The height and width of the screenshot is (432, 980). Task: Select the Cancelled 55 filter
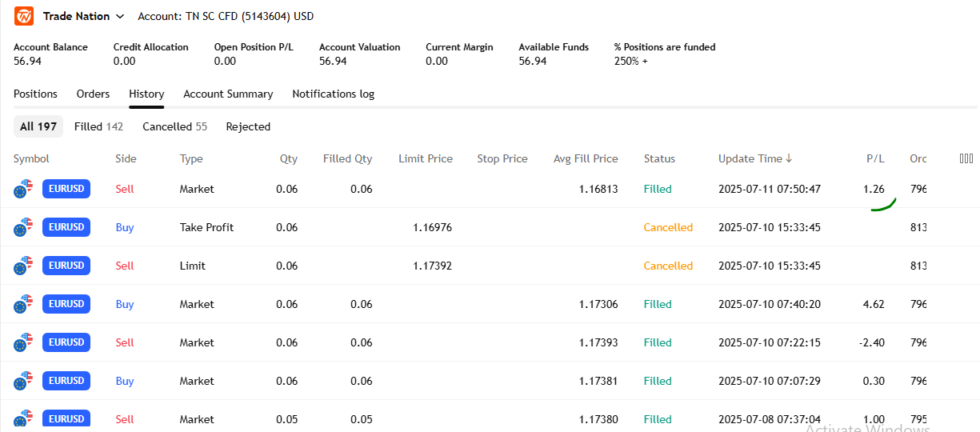click(174, 126)
